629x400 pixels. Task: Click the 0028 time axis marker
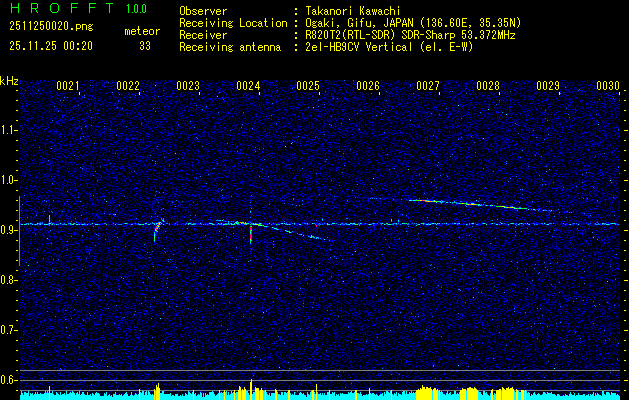tap(488, 86)
